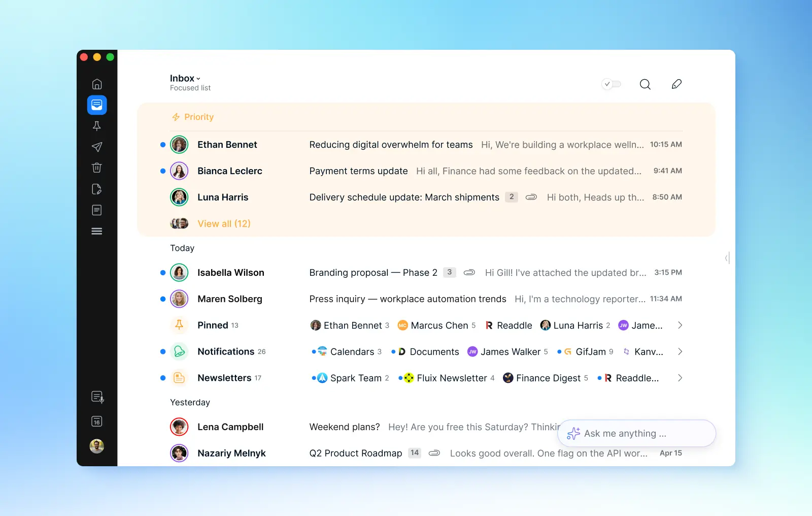The height and width of the screenshot is (516, 812).
Task: Toggle the mark-done switch in header
Action: [x=612, y=84]
